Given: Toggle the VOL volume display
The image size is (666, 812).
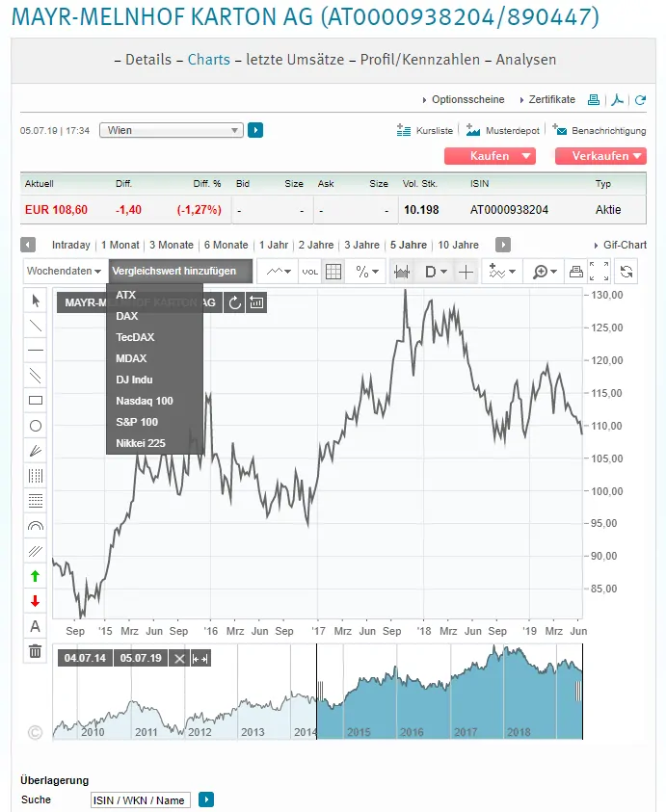Looking at the screenshot, I should tap(310, 272).
